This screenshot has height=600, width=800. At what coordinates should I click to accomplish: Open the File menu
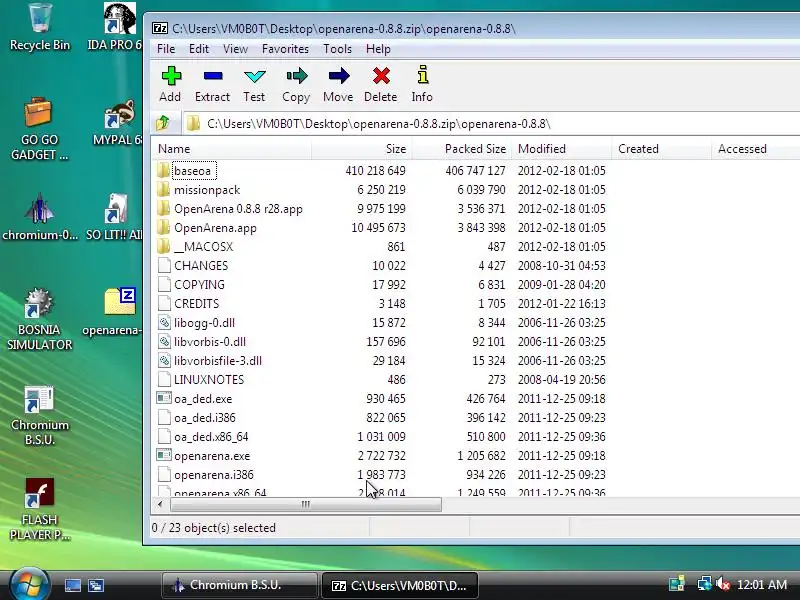[166, 49]
